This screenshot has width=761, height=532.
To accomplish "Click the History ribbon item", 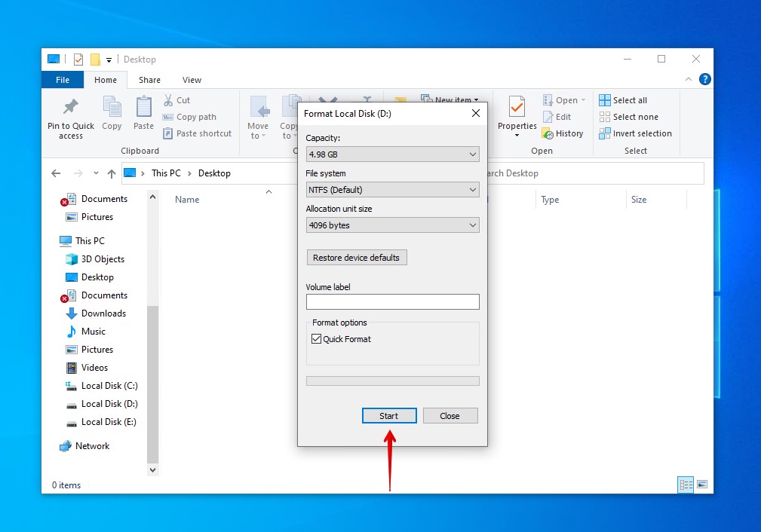I will click(563, 133).
